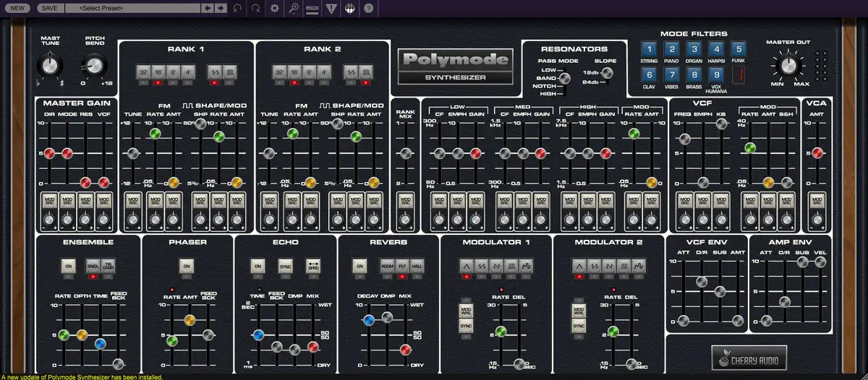Screen dimensions: 868x380
Task: Show the on-screen keyboard icon
Action: pos(349,9)
